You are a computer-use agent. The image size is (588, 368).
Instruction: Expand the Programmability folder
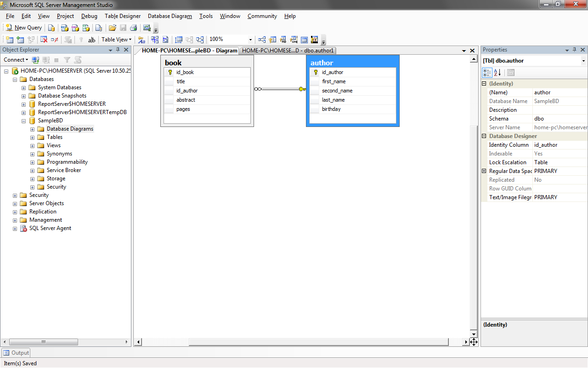click(x=32, y=162)
